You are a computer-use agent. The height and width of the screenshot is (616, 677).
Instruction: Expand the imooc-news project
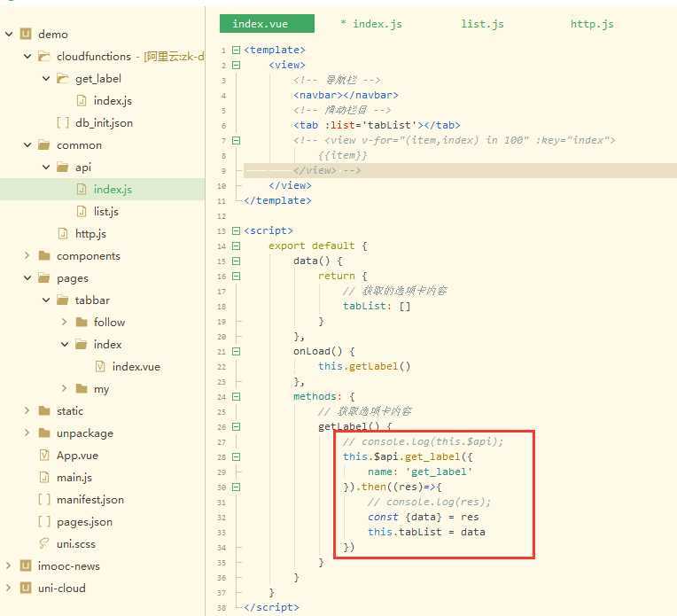9,565
